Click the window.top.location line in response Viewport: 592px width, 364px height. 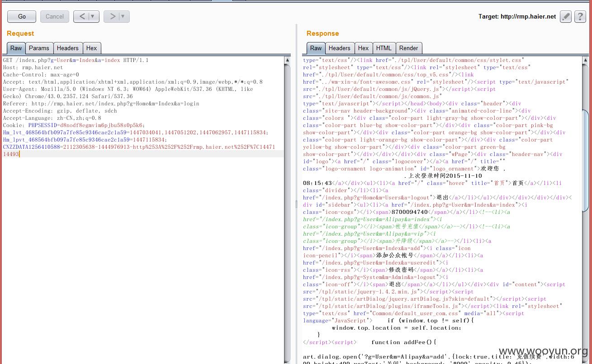click(397, 328)
